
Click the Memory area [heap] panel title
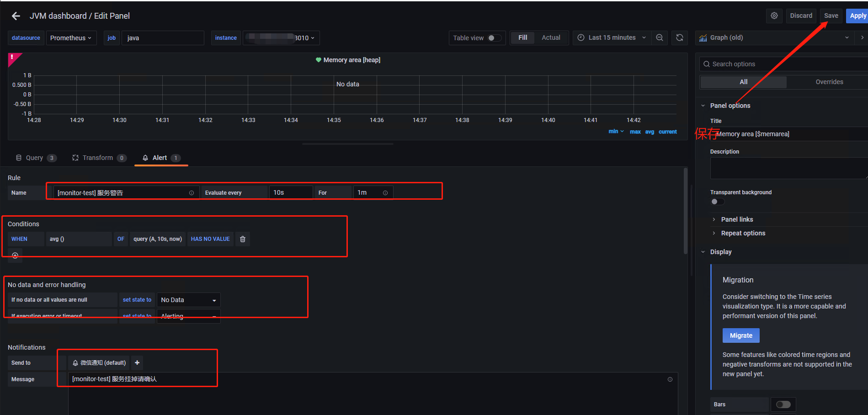351,60
